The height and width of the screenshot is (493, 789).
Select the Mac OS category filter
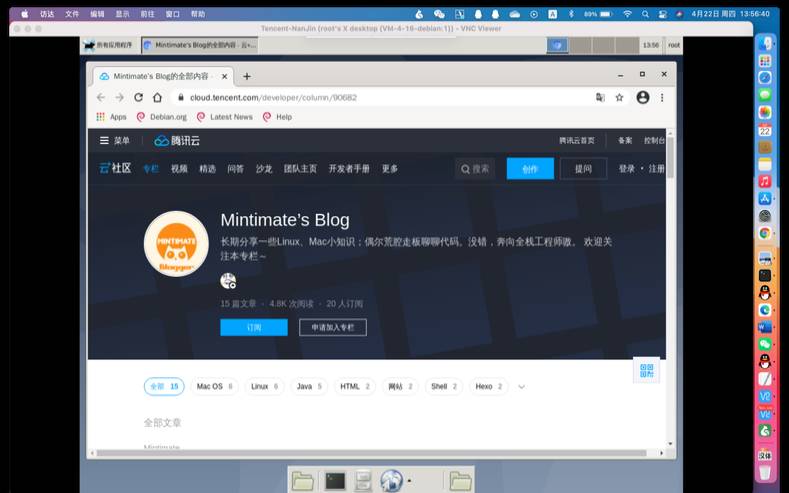coord(214,386)
